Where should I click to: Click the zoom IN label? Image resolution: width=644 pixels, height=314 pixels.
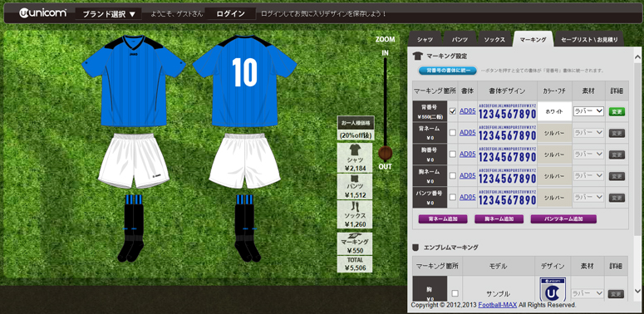coord(386,53)
